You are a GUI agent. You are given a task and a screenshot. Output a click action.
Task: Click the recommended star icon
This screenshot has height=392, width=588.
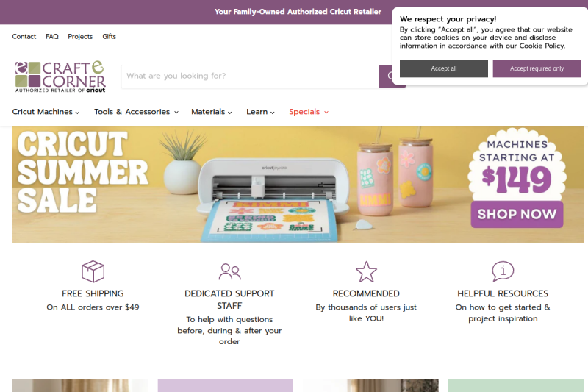366,271
